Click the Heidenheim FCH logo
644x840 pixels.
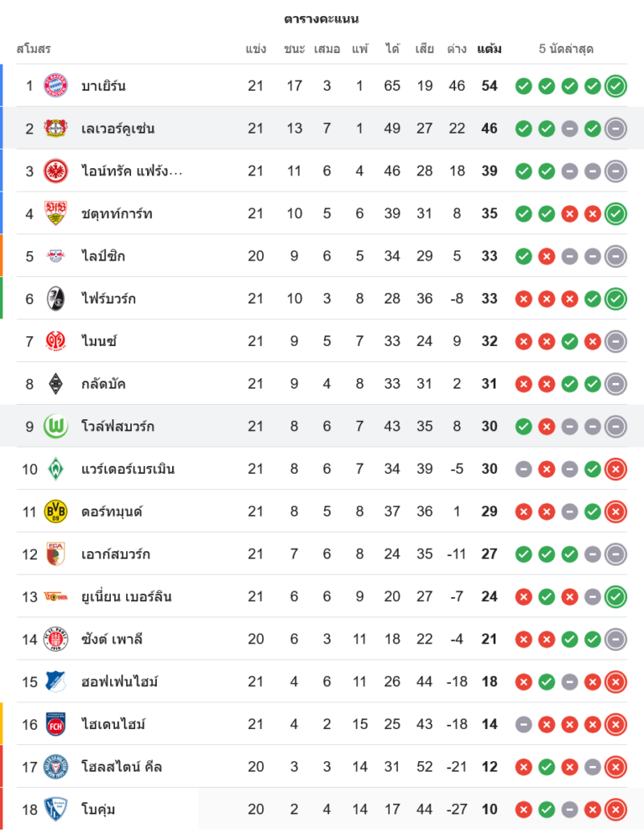click(x=55, y=724)
